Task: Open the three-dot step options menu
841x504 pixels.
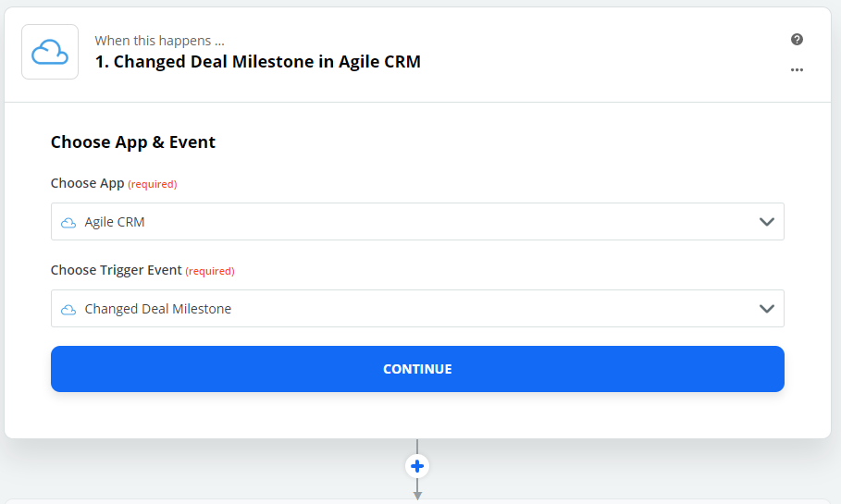Action: coord(797,70)
